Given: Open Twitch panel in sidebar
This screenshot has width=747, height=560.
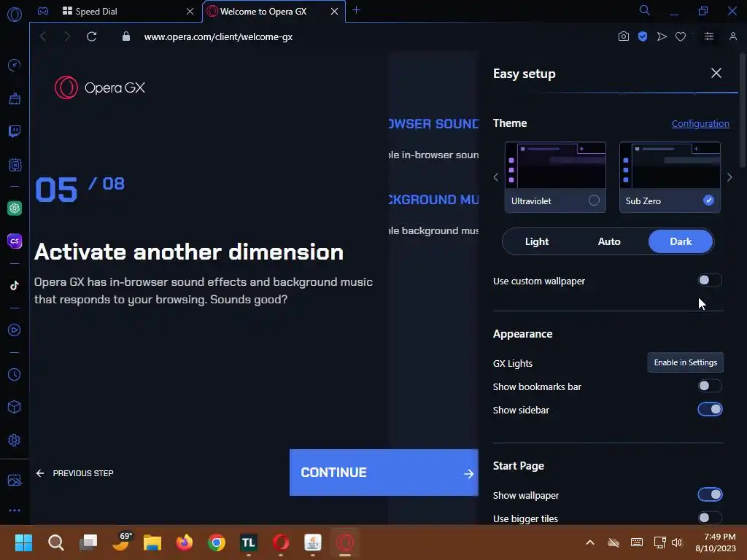Looking at the screenshot, I should click(15, 131).
